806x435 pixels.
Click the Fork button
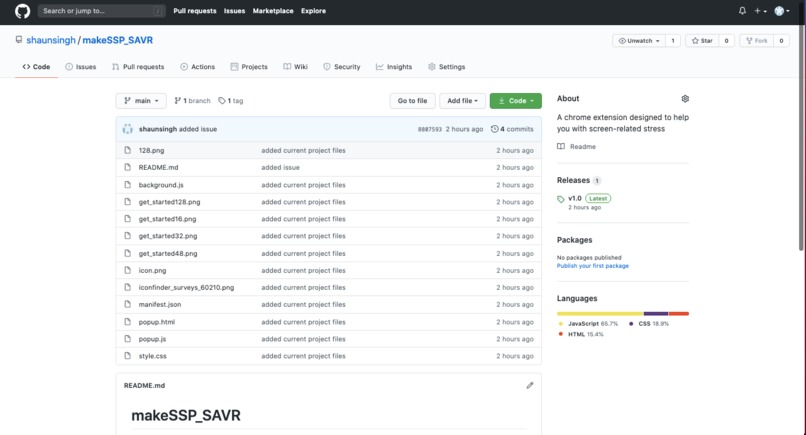[x=757, y=41]
